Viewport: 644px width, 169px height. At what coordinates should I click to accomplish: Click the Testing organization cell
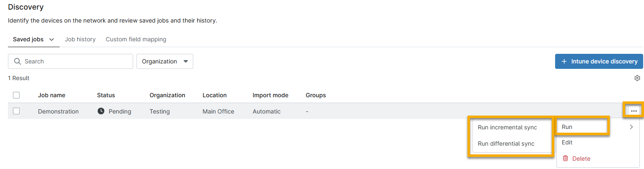160,111
